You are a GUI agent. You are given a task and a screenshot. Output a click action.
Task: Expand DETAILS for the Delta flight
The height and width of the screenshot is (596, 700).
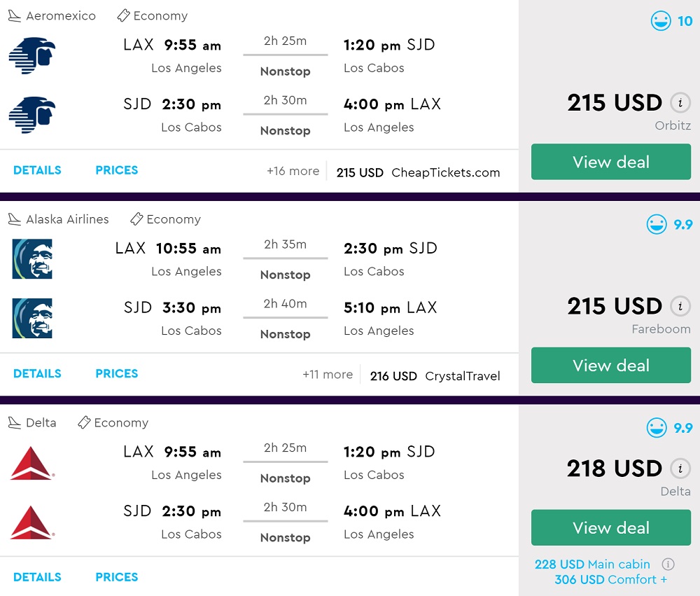point(37,577)
